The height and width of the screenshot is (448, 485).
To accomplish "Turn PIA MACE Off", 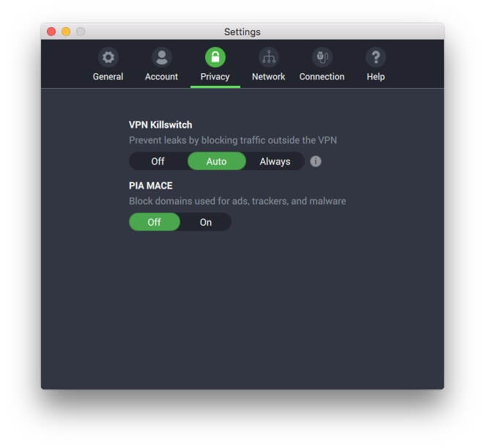I will point(155,222).
